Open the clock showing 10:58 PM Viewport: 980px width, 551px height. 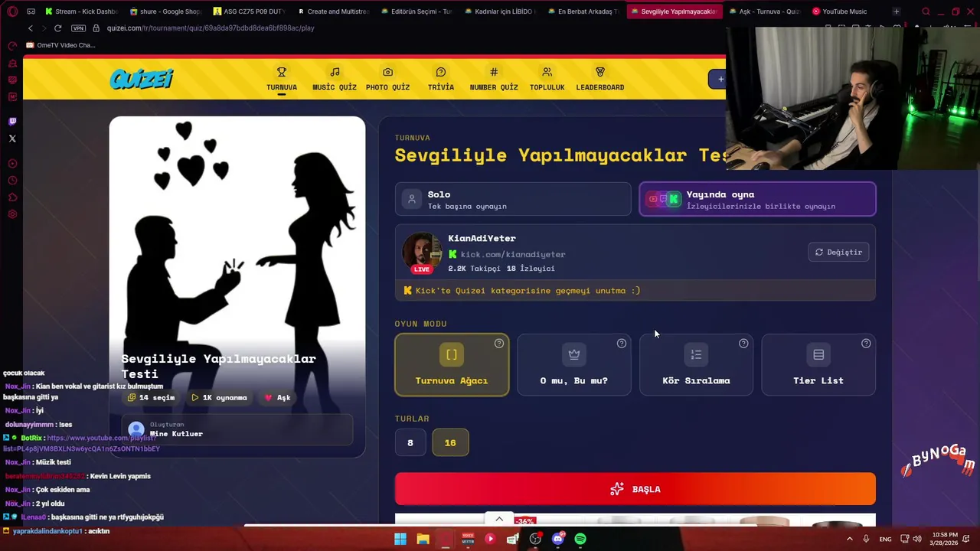click(945, 539)
